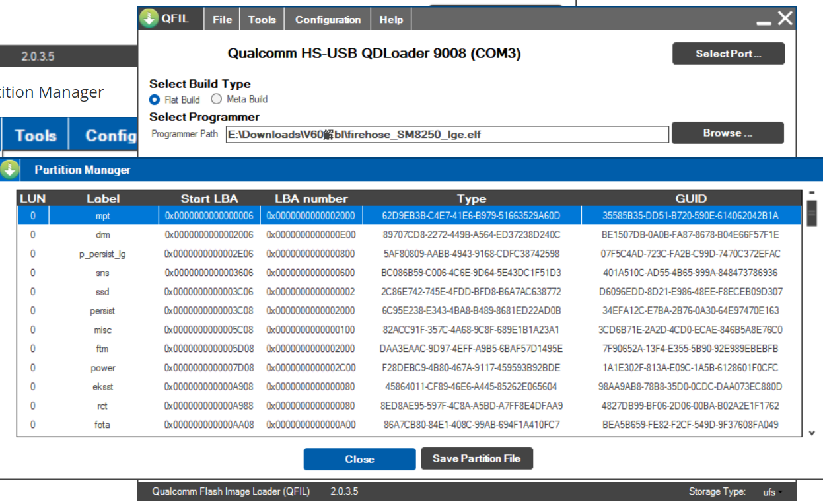
Task: Open the Storage Type ufs dropdown
Action: click(x=771, y=492)
